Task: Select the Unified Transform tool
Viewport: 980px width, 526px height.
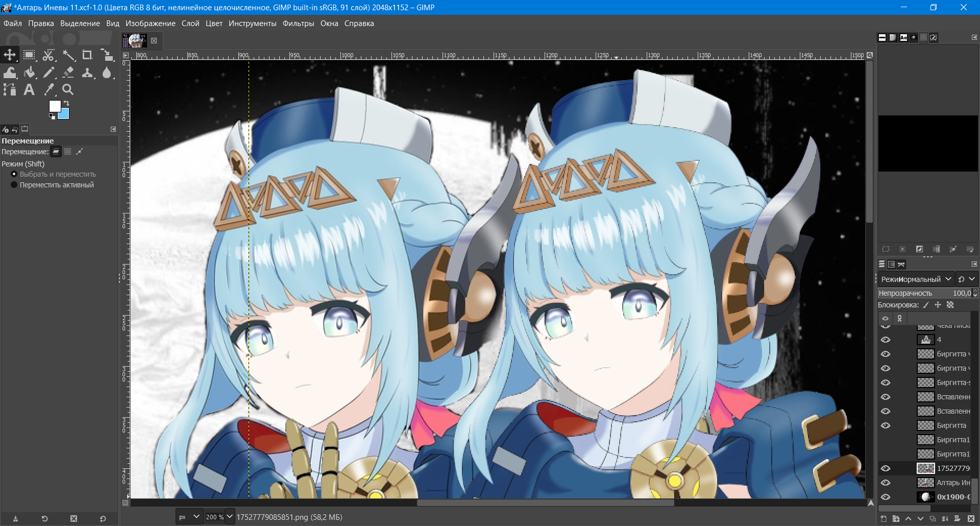Action: [x=107, y=55]
